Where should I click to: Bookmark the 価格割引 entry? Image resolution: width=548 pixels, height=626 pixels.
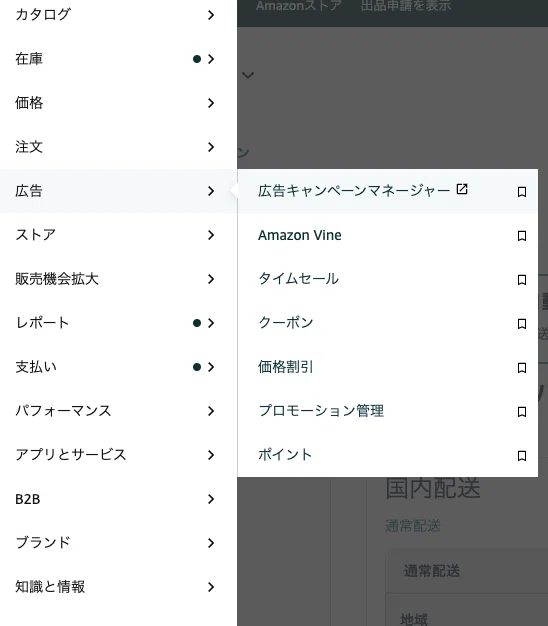click(x=521, y=367)
